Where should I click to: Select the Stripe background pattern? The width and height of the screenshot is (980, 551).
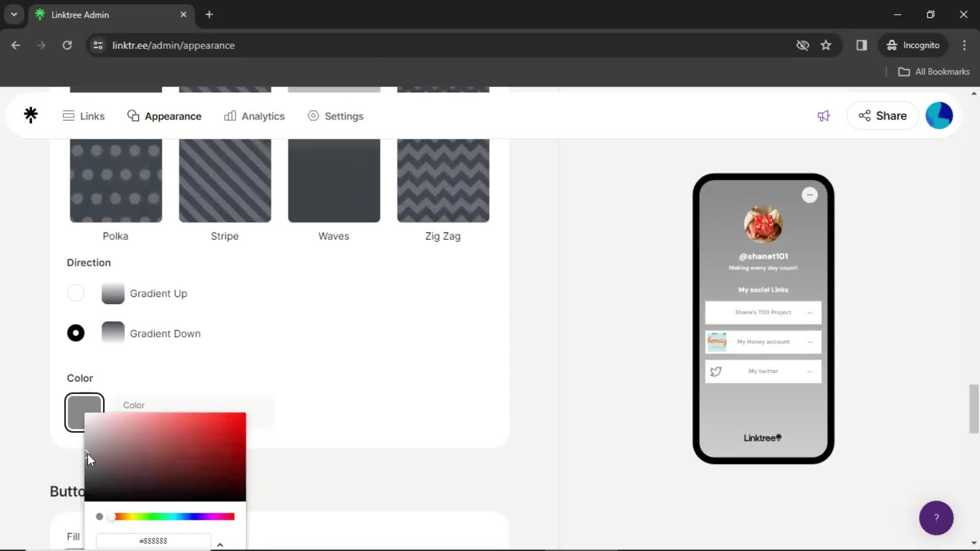(224, 179)
